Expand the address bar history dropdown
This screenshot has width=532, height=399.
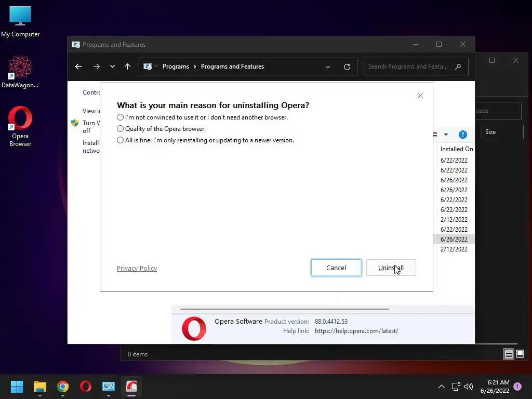(x=328, y=67)
